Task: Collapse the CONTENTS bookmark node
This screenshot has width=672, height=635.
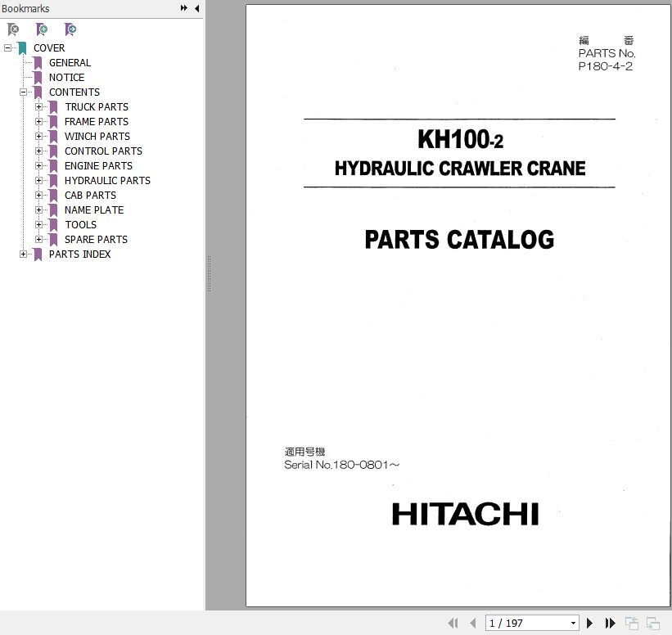Action: 24,92
